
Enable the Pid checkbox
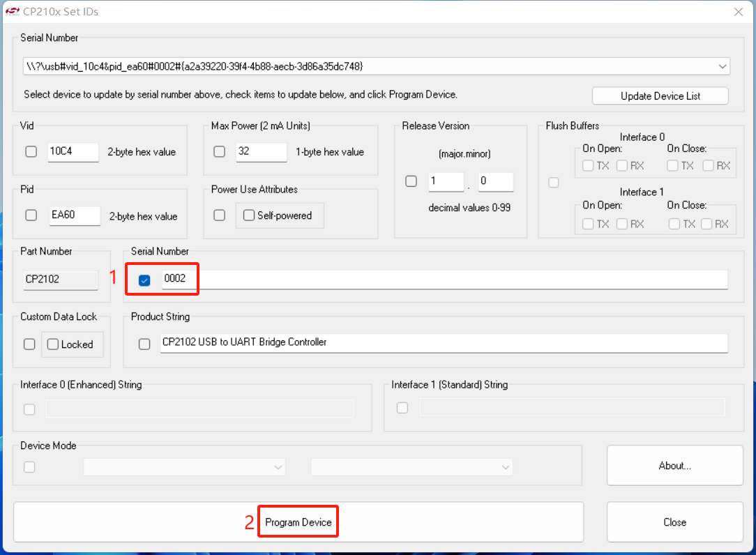pyautogui.click(x=31, y=215)
